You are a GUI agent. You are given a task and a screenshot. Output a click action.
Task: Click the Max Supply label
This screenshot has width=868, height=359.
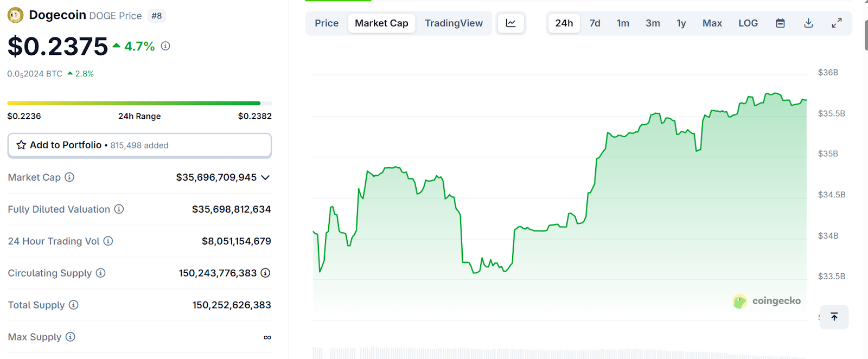[35, 337]
